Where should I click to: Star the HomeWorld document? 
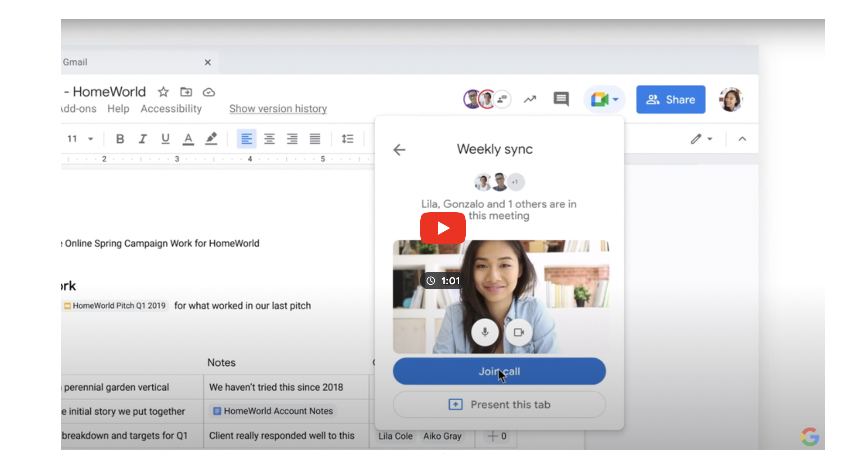[163, 92]
